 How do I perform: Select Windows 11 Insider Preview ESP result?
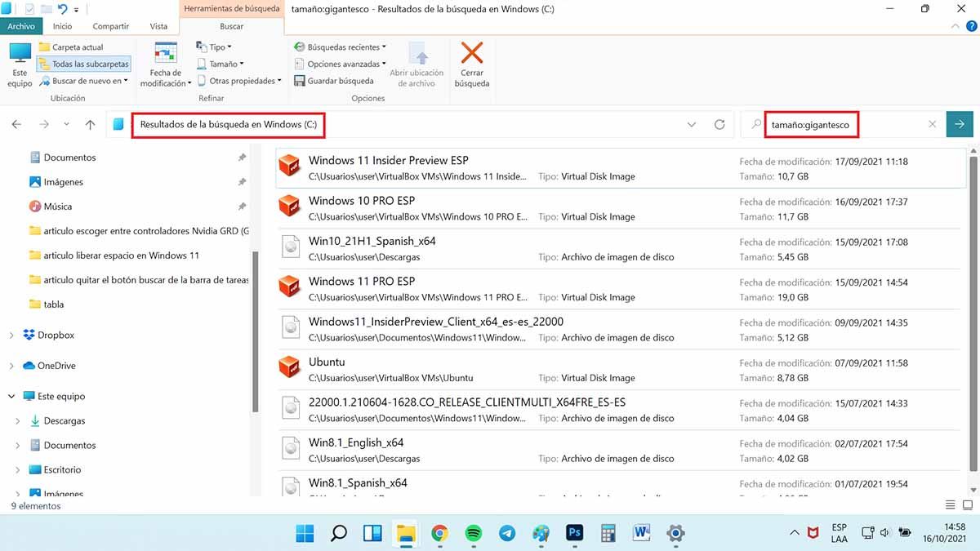(x=621, y=168)
